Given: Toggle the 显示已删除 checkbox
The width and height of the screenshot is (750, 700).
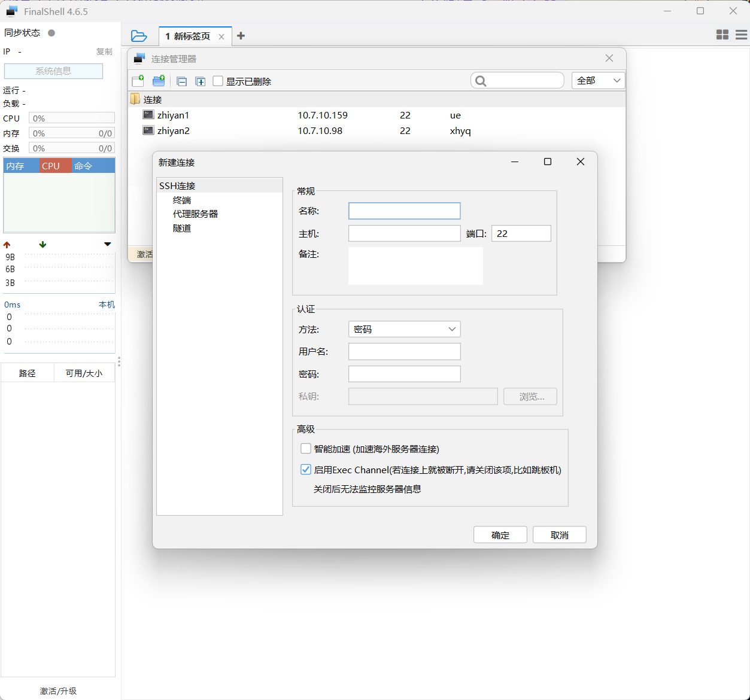Looking at the screenshot, I should pos(218,81).
